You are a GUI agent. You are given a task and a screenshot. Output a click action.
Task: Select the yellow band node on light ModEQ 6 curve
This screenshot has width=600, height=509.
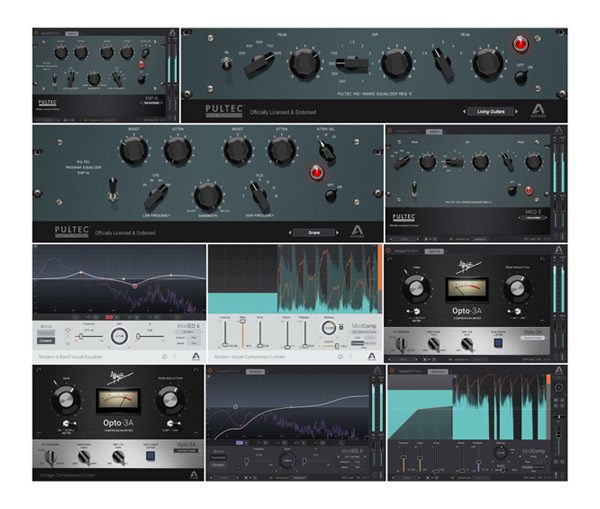171,275
